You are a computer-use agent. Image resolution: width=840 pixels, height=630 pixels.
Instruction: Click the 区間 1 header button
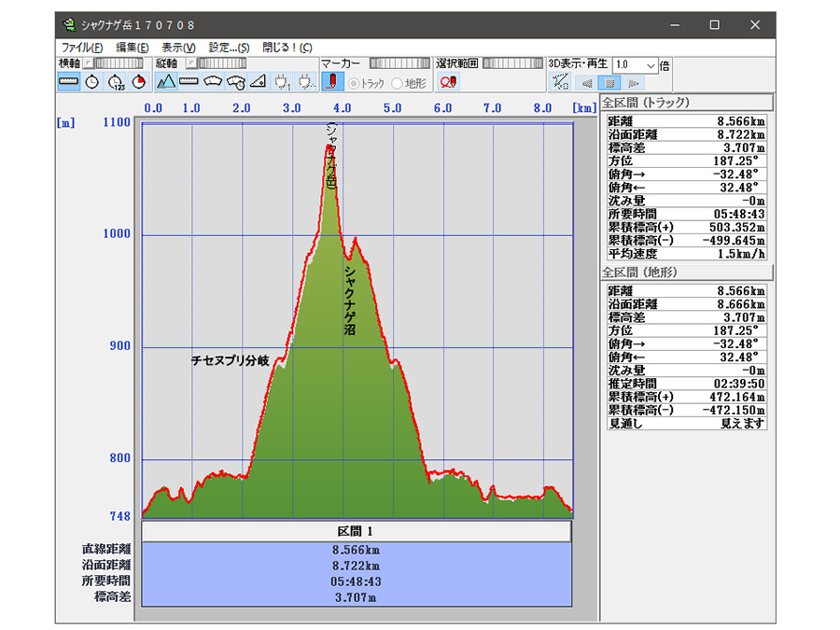[355, 531]
